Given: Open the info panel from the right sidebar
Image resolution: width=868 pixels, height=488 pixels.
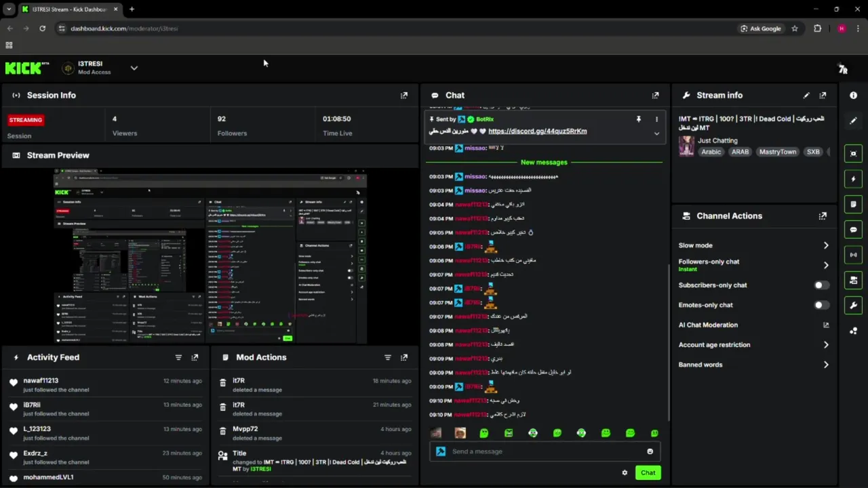Looking at the screenshot, I should click(853, 96).
